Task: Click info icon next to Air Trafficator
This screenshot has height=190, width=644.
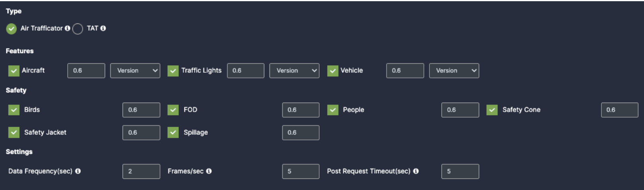Action: click(67, 28)
